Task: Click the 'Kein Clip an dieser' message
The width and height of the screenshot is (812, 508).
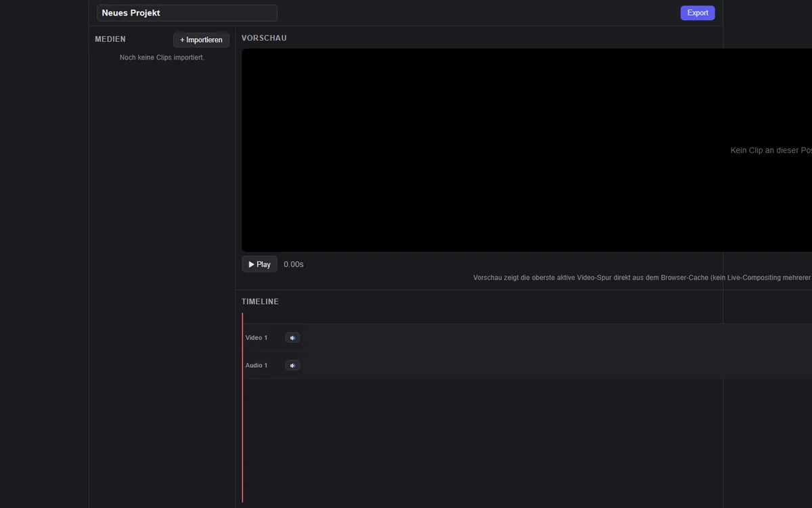Action: 771,150
